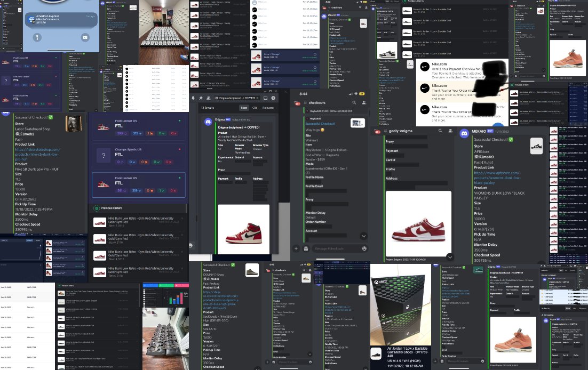
Task: Open the DSMNY E-Shop product link
Action: tap(221, 300)
